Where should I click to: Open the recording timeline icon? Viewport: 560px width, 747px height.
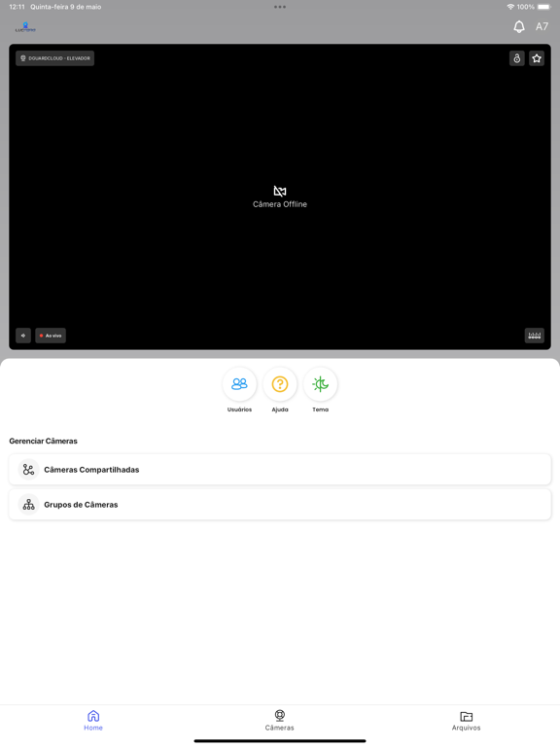click(535, 336)
